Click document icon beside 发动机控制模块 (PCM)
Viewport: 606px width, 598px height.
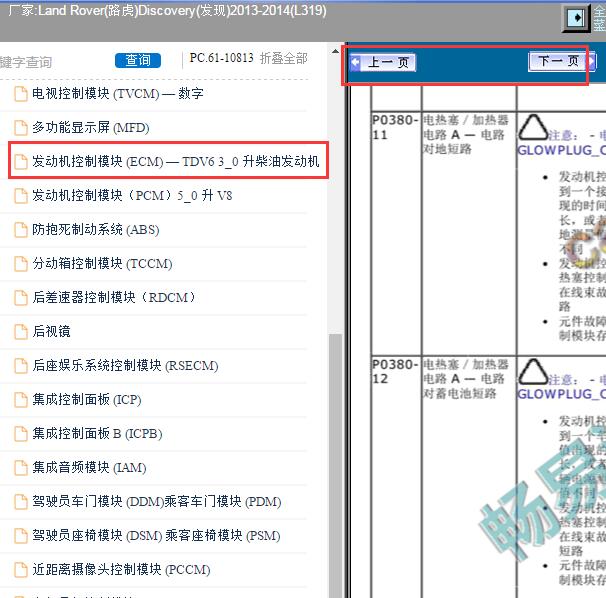click(x=20, y=196)
